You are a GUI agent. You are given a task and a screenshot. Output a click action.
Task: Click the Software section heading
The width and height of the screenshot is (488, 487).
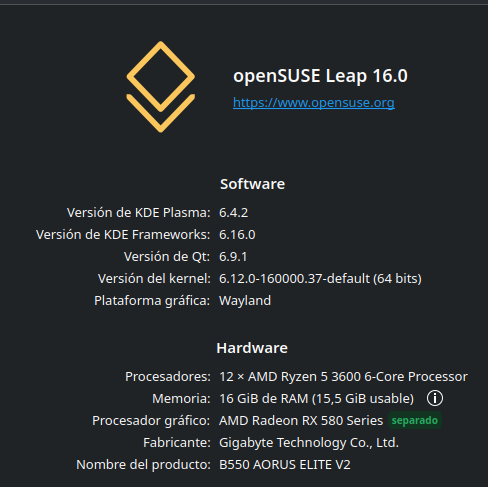pyautogui.click(x=252, y=184)
